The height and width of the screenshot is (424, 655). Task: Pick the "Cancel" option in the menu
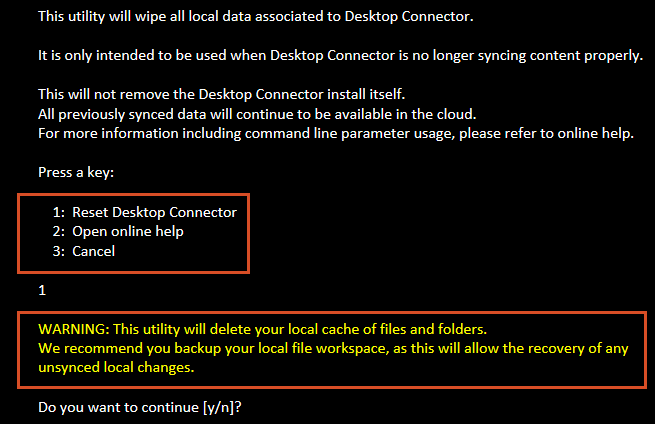click(93, 251)
